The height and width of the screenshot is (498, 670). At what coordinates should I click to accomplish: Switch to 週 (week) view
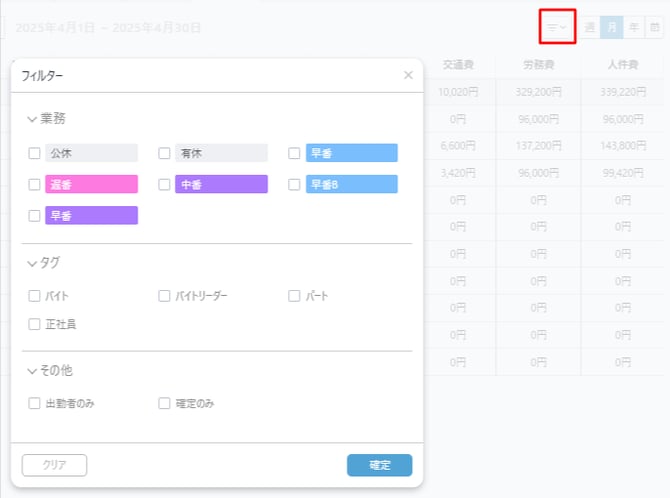590,27
